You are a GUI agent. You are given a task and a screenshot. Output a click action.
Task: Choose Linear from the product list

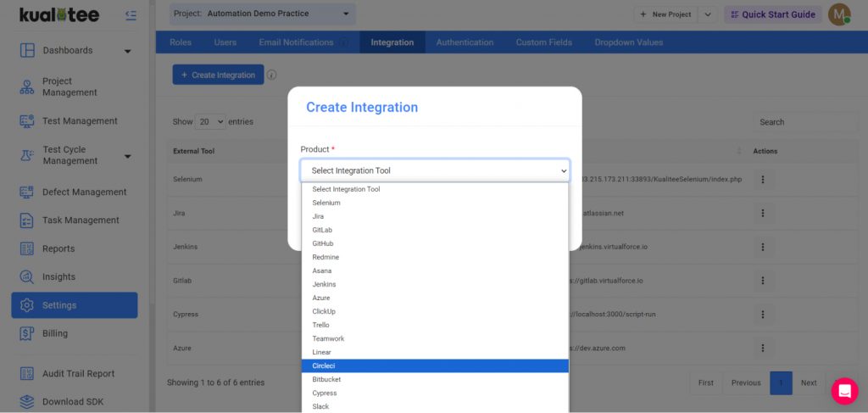(x=435, y=352)
